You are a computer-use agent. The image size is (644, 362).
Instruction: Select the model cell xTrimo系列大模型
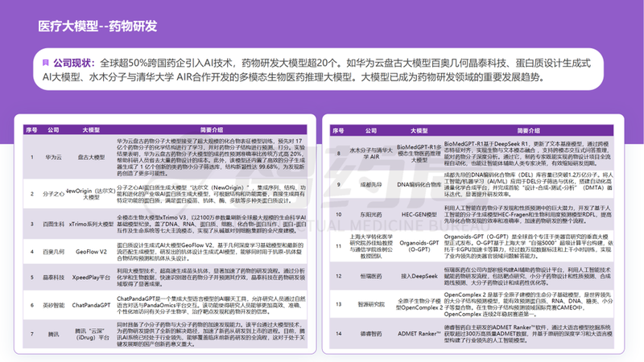tap(91, 224)
